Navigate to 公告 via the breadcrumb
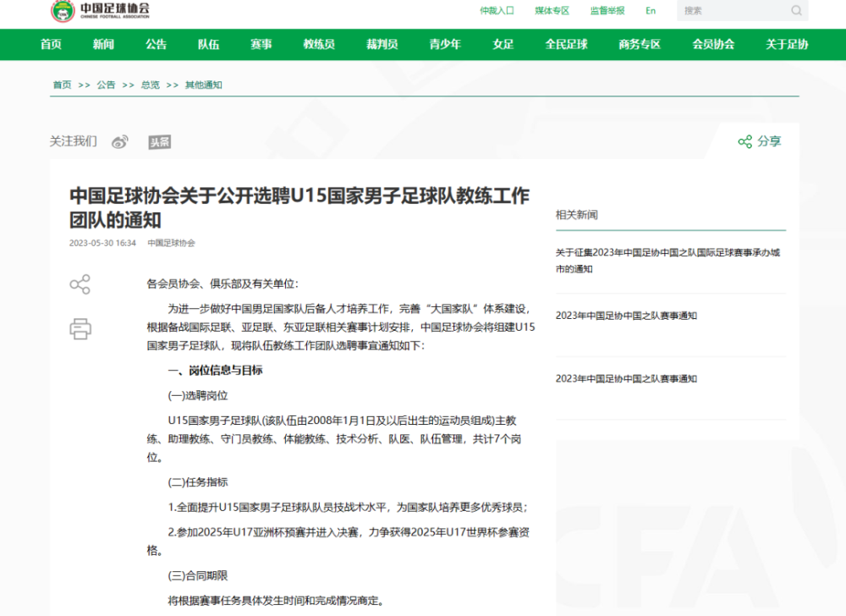This screenshot has height=616, width=846. (x=105, y=85)
